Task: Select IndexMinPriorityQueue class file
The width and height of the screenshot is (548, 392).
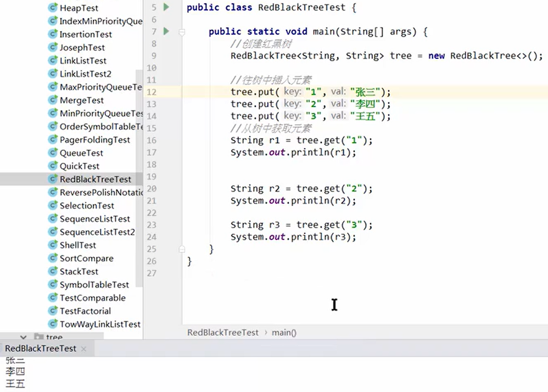Action: pos(101,21)
